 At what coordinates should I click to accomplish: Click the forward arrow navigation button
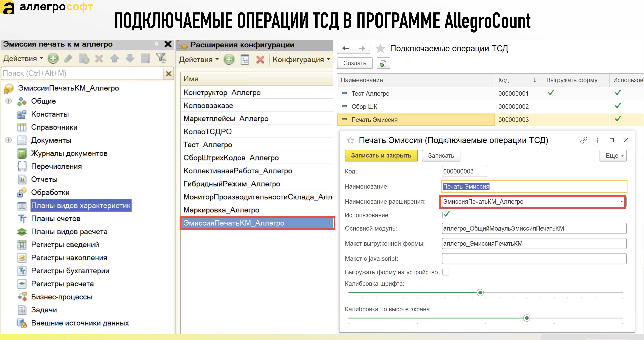point(362,48)
